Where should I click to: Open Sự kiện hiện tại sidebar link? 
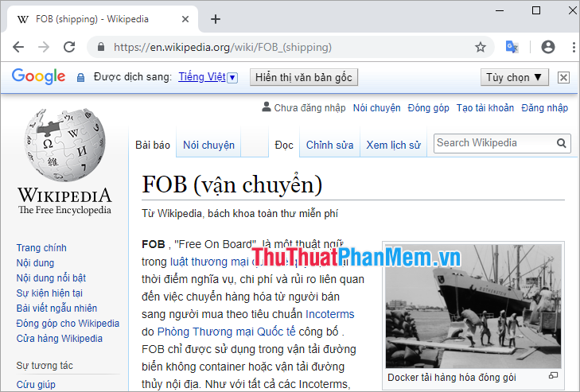click(x=49, y=293)
